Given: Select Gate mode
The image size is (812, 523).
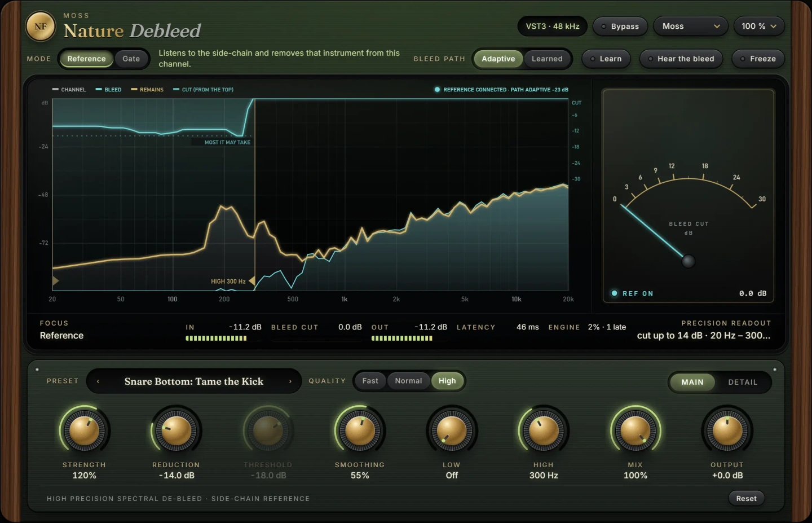Looking at the screenshot, I should (x=131, y=59).
